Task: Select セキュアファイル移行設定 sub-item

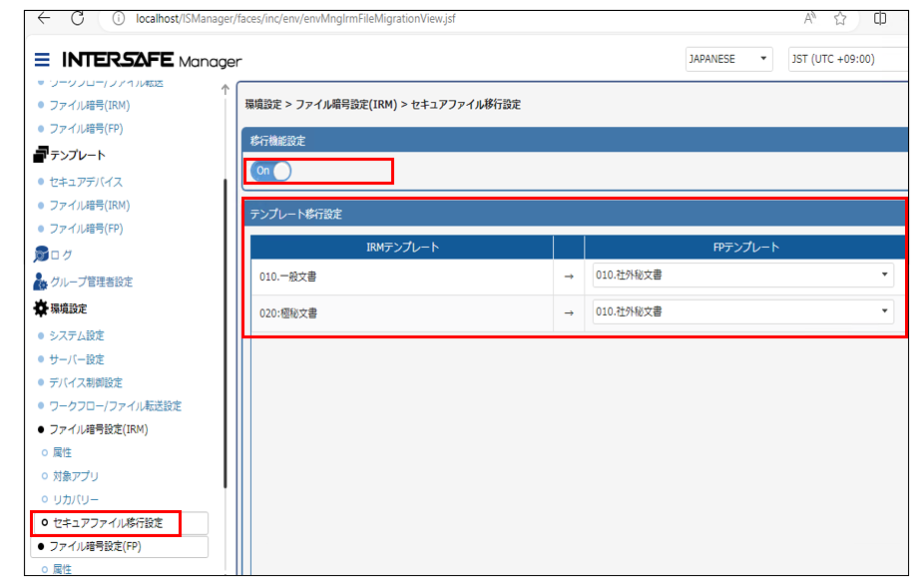Action: [x=108, y=523]
